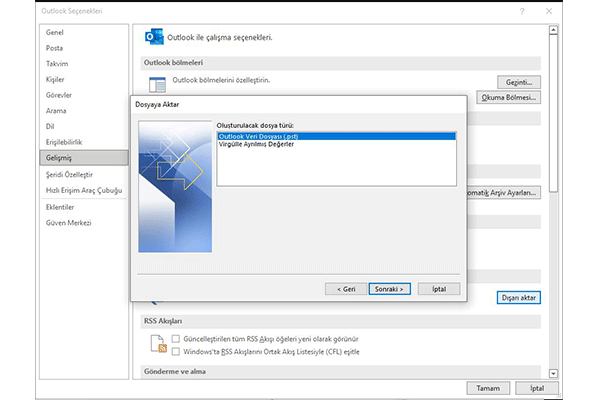Select the Gelişmiş options category

(84, 158)
